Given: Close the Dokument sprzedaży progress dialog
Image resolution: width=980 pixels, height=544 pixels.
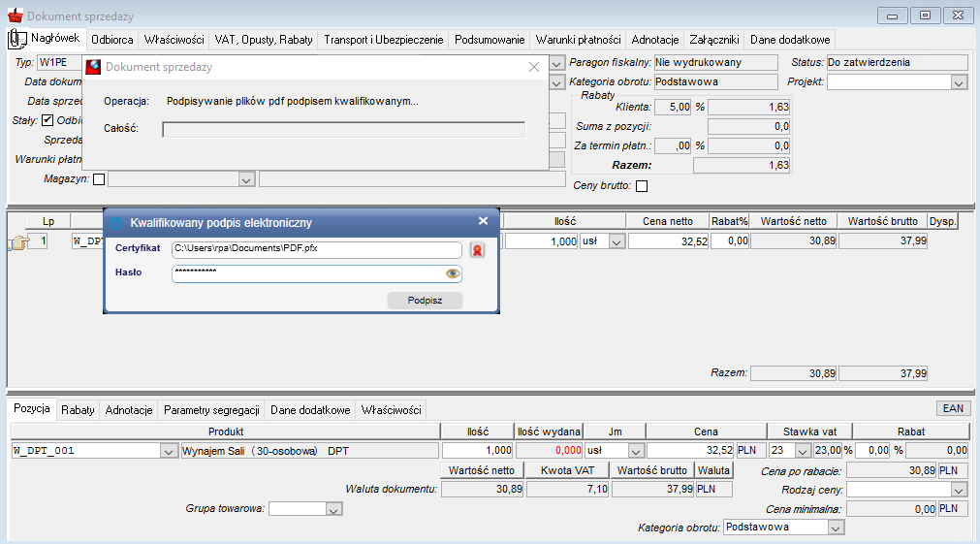Looking at the screenshot, I should coord(534,67).
